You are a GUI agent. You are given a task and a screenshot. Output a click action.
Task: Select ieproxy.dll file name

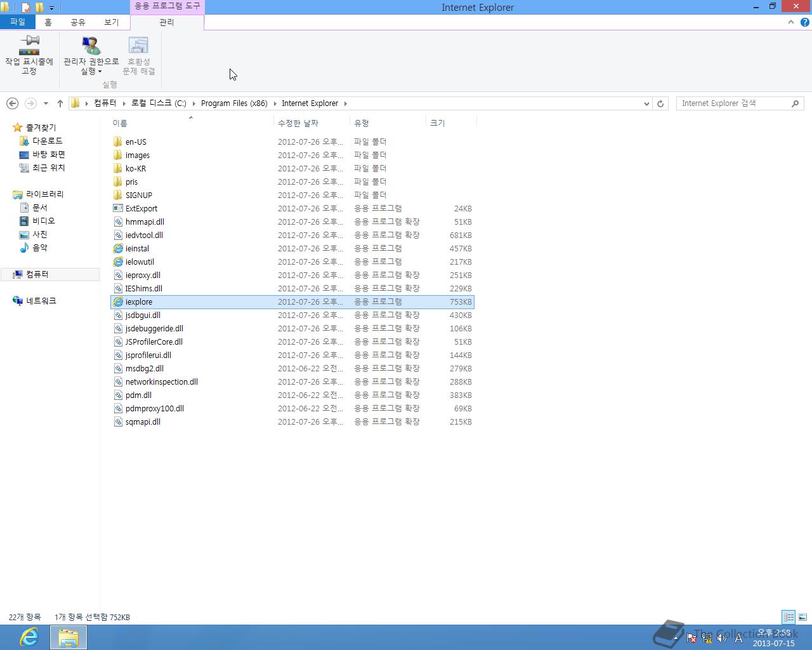pos(143,275)
